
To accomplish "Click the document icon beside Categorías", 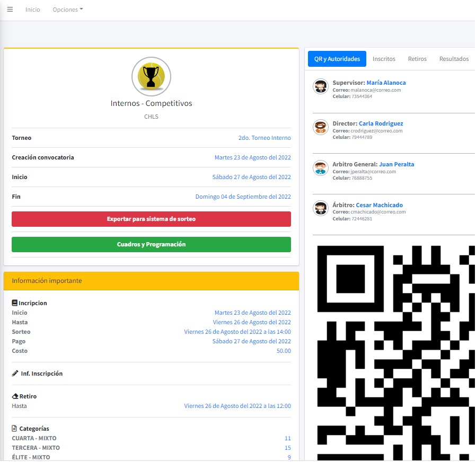I will (15, 429).
